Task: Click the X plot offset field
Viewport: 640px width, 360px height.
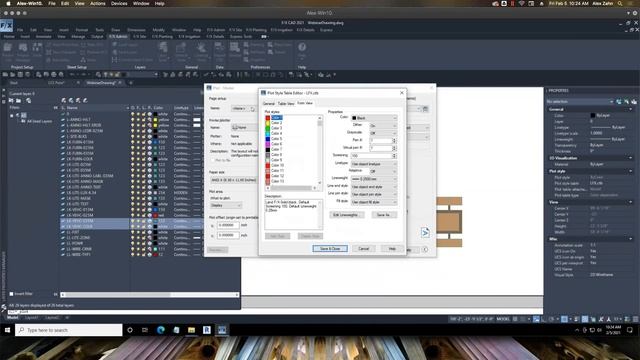Action: [x=228, y=225]
